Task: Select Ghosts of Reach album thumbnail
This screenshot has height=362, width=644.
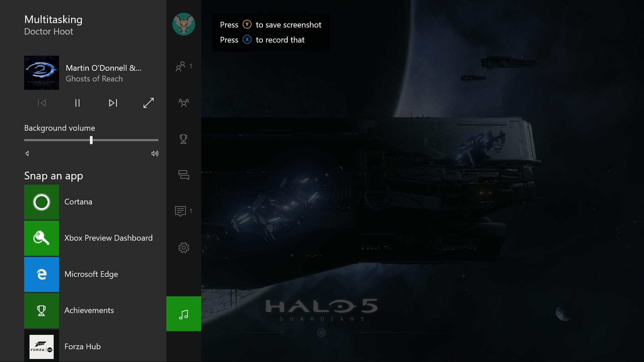Action: pos(41,73)
